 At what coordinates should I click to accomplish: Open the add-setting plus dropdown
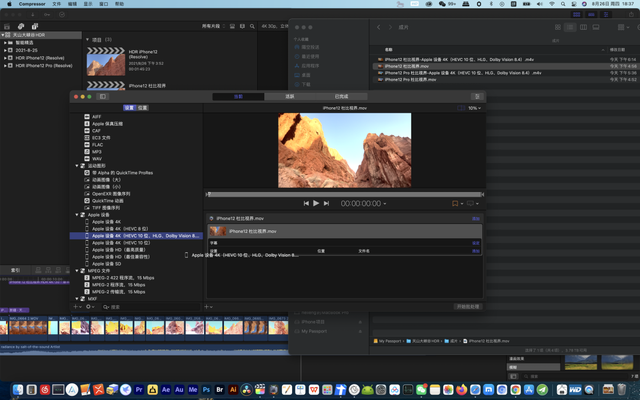point(77,307)
